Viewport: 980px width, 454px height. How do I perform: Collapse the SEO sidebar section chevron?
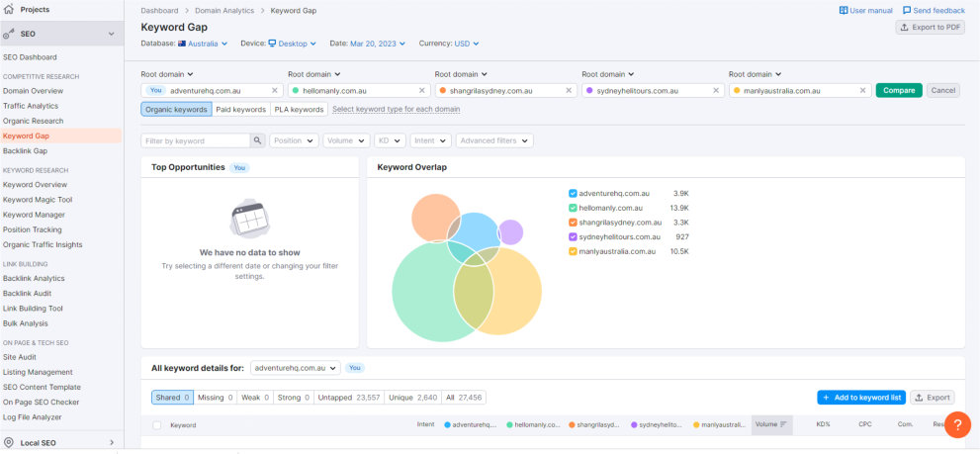[x=111, y=34]
